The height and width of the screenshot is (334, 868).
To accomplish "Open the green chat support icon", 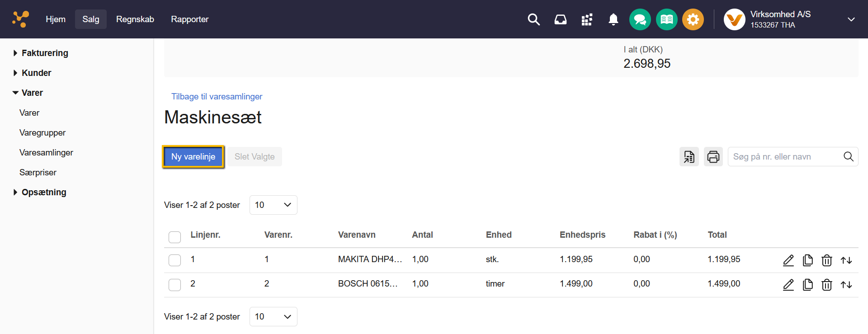I will pos(640,19).
